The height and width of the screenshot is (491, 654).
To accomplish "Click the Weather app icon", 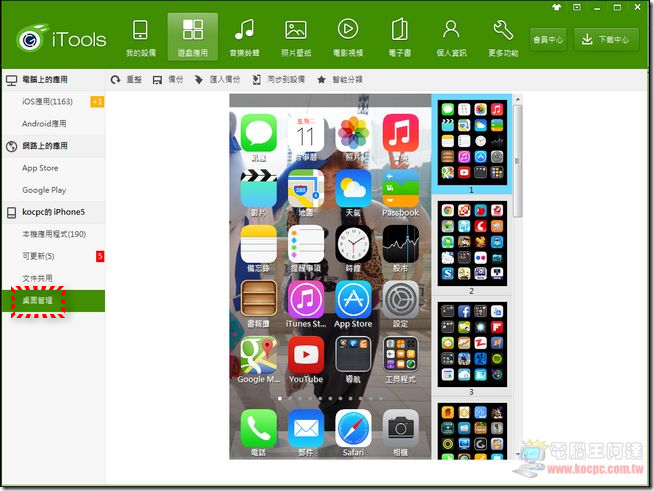I will click(353, 188).
